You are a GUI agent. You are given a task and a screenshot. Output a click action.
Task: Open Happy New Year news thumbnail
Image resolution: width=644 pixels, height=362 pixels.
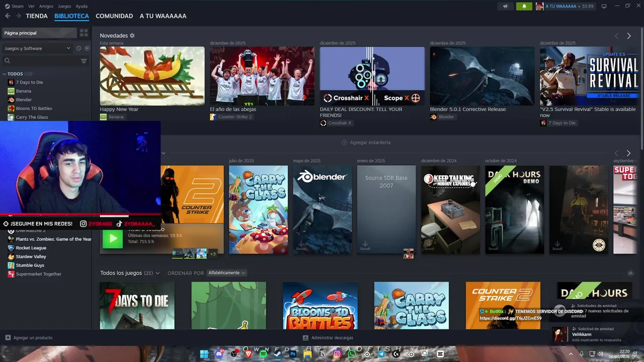click(x=152, y=76)
